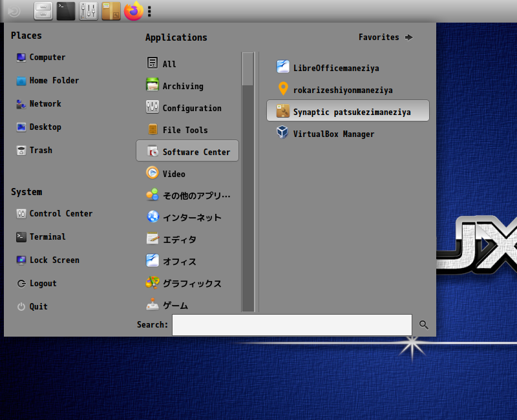Choose Logout
Viewport: 517px width, 420px height.
pos(37,284)
